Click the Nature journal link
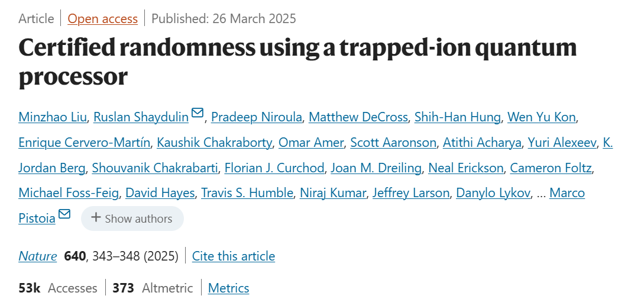This screenshot has width=644, height=302. point(38,256)
